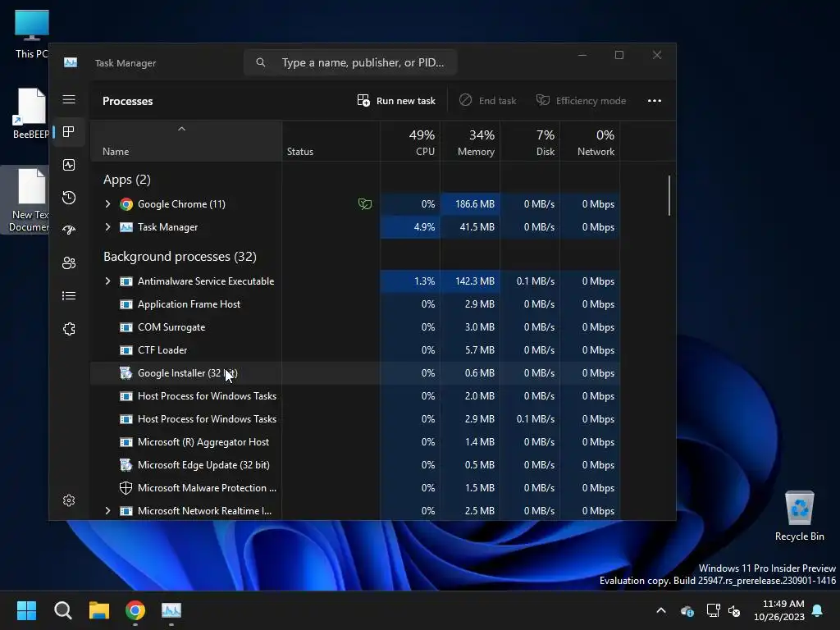Select the COM Surrogate process
This screenshot has width=840, height=630.
click(x=355, y=327)
